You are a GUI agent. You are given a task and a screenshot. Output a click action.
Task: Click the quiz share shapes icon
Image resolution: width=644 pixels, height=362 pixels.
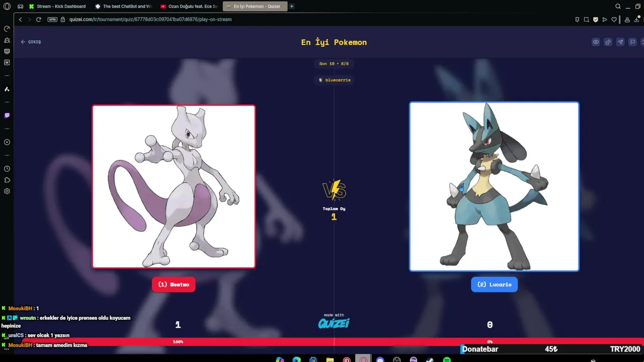[608, 42]
